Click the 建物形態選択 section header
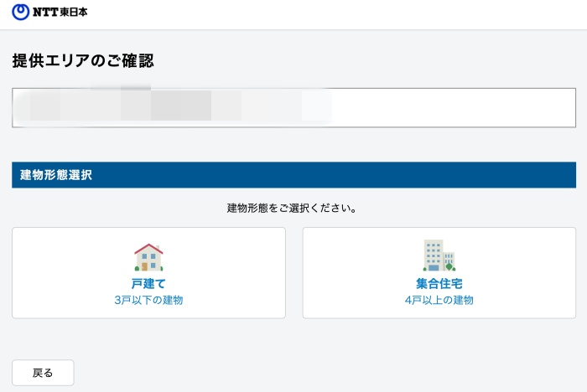Image resolution: width=587 pixels, height=392 pixels. pyautogui.click(x=293, y=175)
